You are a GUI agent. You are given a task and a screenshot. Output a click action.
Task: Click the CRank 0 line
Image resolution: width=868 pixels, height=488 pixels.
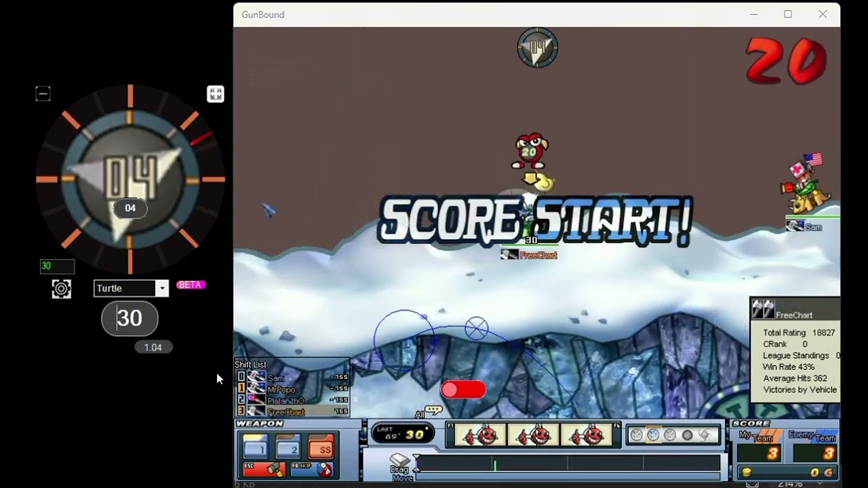point(785,344)
